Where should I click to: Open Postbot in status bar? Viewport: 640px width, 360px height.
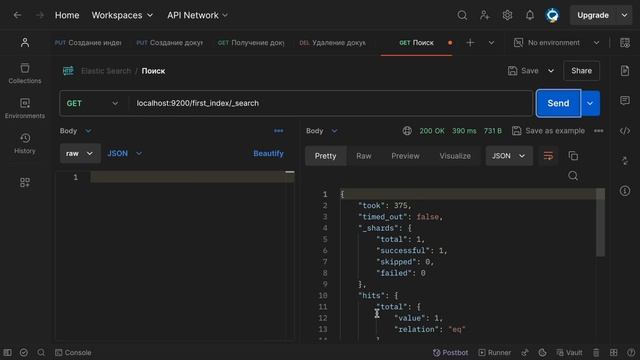pos(450,352)
